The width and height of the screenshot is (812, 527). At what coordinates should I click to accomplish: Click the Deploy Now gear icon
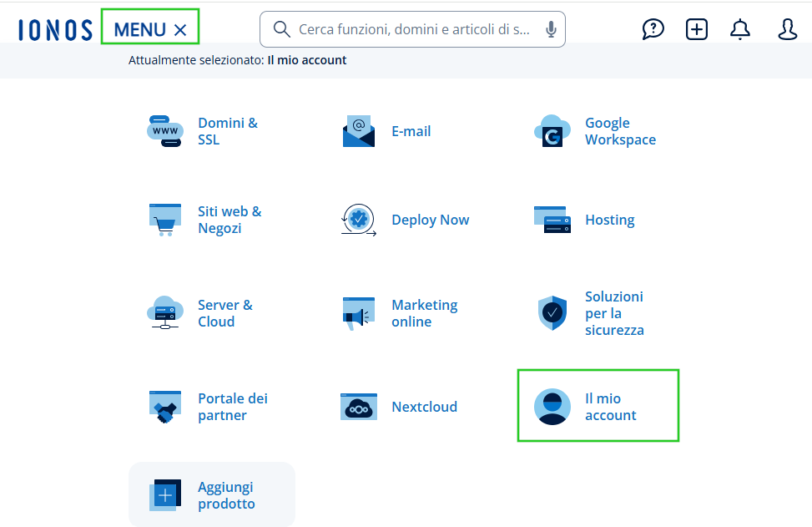pos(358,220)
